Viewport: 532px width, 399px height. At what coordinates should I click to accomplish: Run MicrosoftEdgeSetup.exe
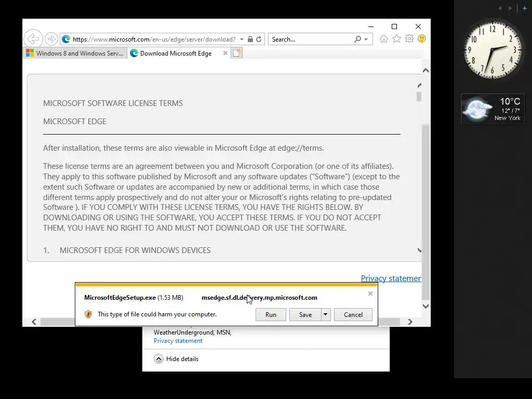pos(271,314)
